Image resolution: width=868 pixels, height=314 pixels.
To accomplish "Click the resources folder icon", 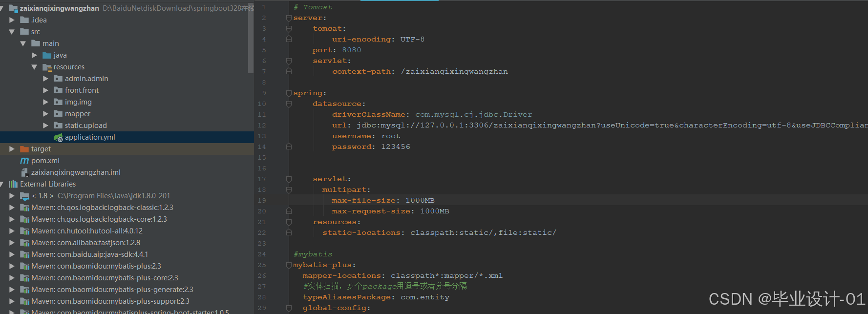I will (47, 67).
